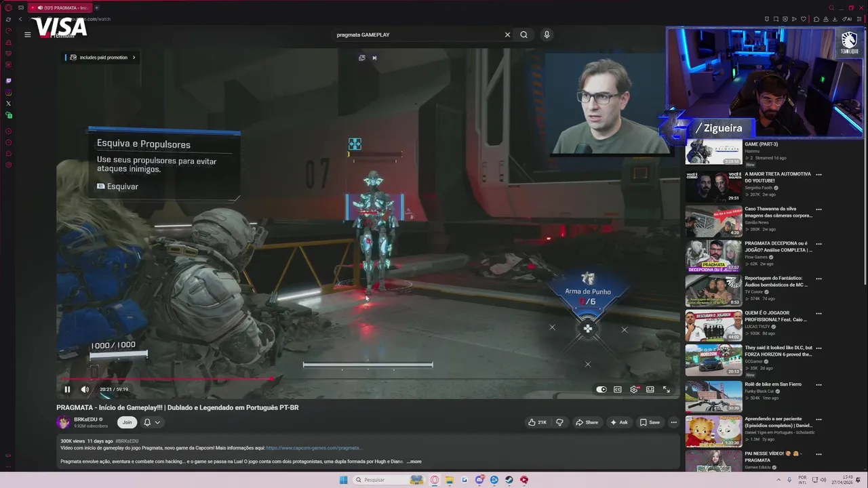
Task: Click the Share button
Action: tap(587, 422)
